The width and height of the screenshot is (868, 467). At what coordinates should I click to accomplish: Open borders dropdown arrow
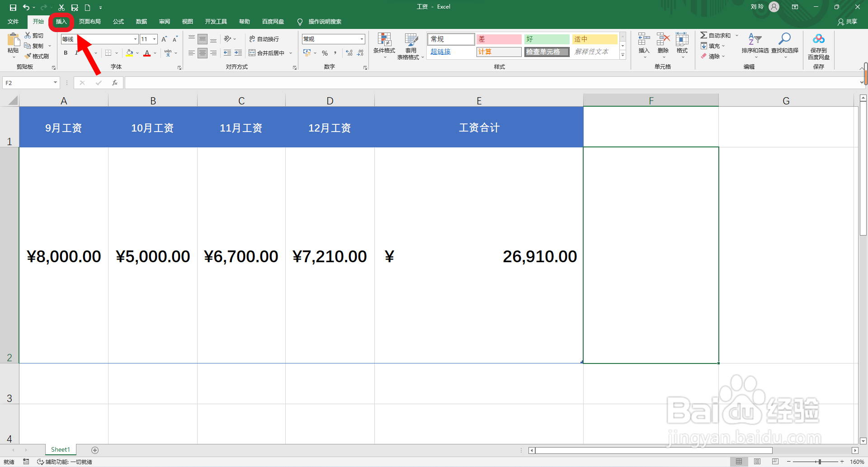(117, 53)
